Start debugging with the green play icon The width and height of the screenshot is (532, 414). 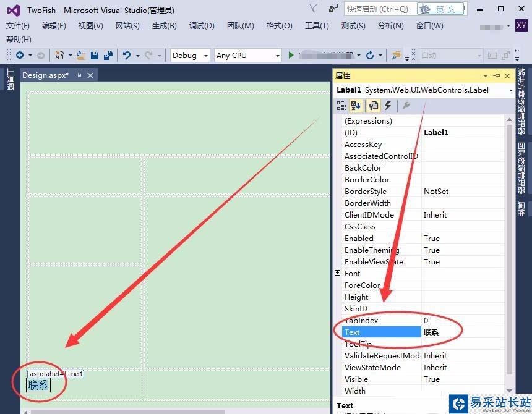point(291,55)
